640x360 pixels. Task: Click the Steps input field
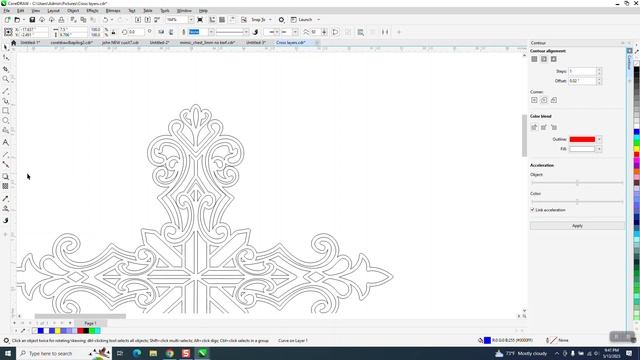pos(582,71)
